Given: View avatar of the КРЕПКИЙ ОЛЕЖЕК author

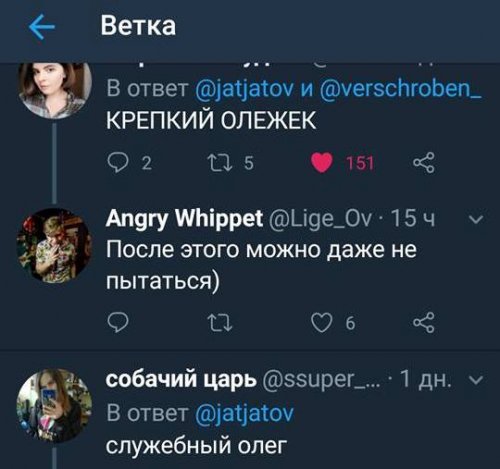Looking at the screenshot, I should coord(55,89).
